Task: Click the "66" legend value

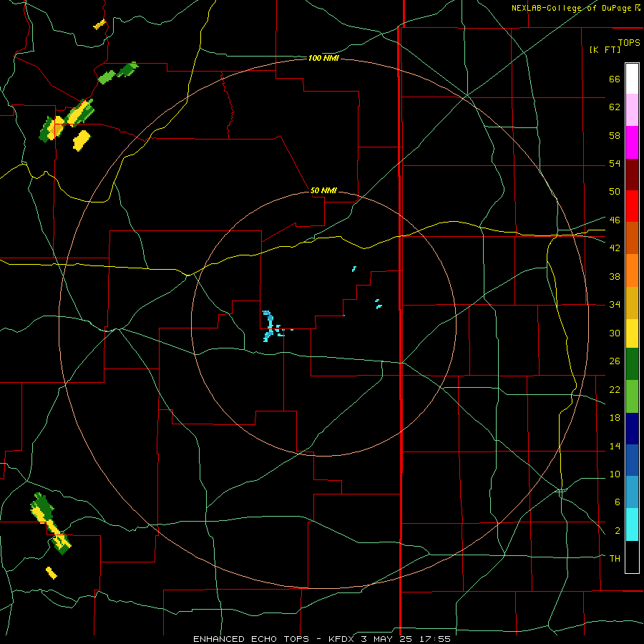Action: coord(615,79)
